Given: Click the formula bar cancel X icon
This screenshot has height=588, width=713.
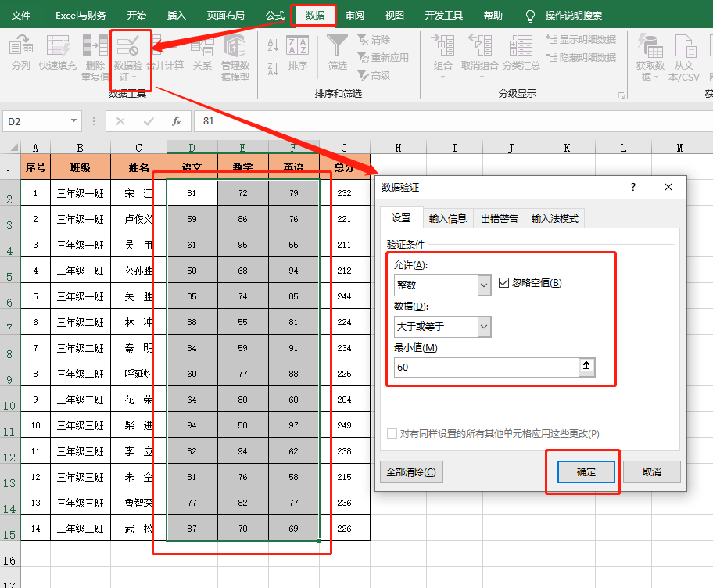Looking at the screenshot, I should pyautogui.click(x=120, y=121).
